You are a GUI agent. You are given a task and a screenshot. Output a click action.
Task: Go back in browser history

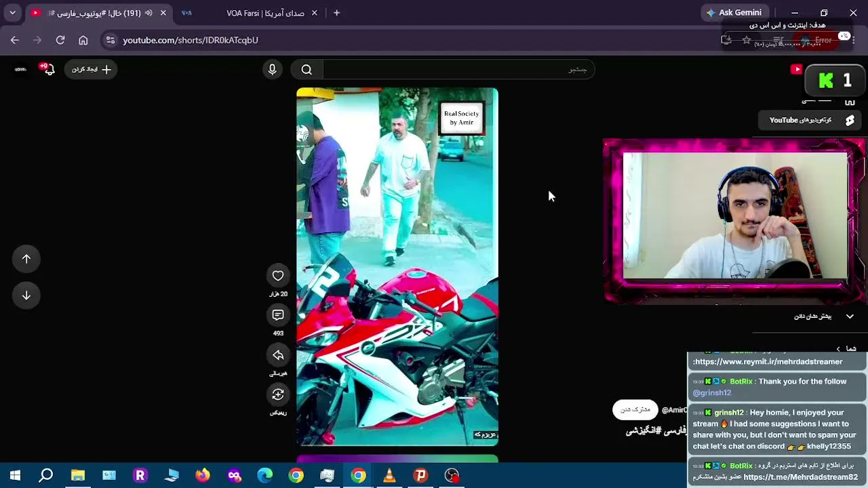[x=15, y=40]
